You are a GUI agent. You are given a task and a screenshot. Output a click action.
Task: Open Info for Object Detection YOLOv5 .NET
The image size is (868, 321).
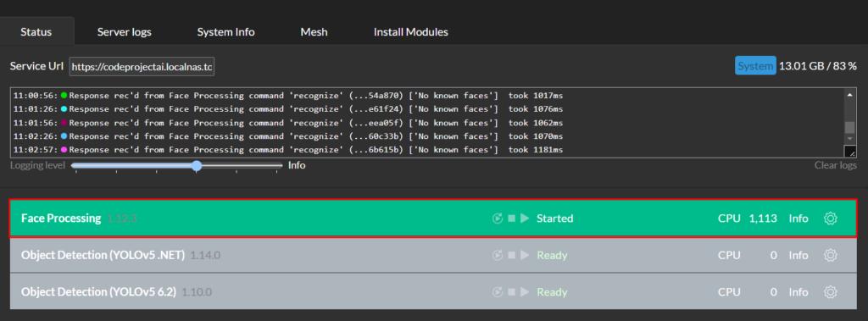click(798, 255)
